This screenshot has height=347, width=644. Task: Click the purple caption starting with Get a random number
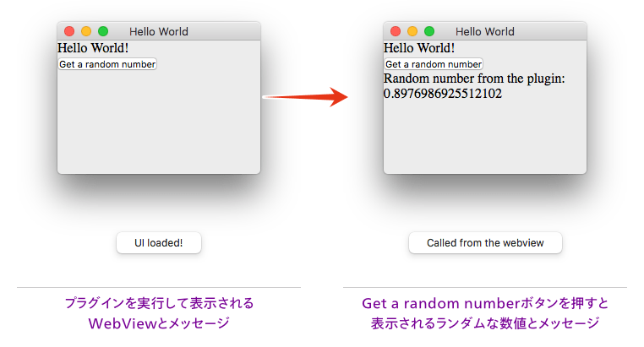click(x=485, y=312)
